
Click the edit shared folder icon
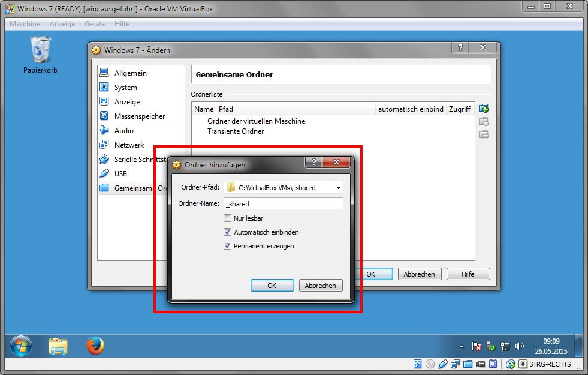(484, 122)
